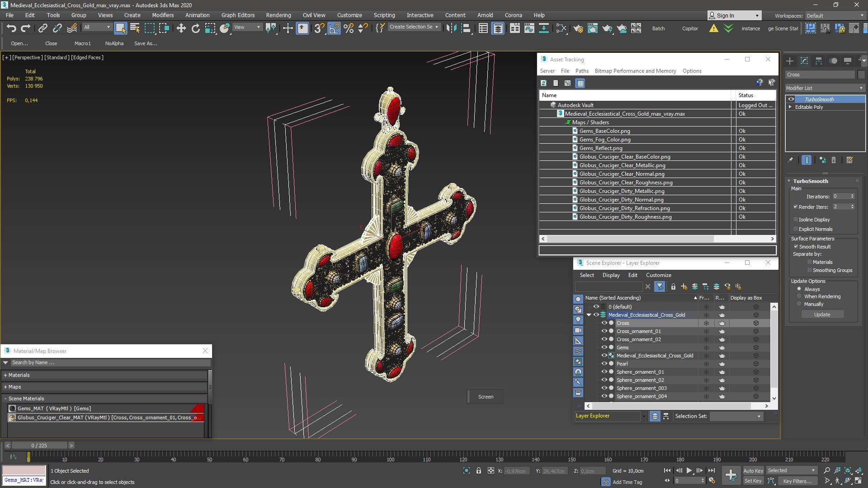
Task: Activate the Select Object tool
Action: click(120, 28)
